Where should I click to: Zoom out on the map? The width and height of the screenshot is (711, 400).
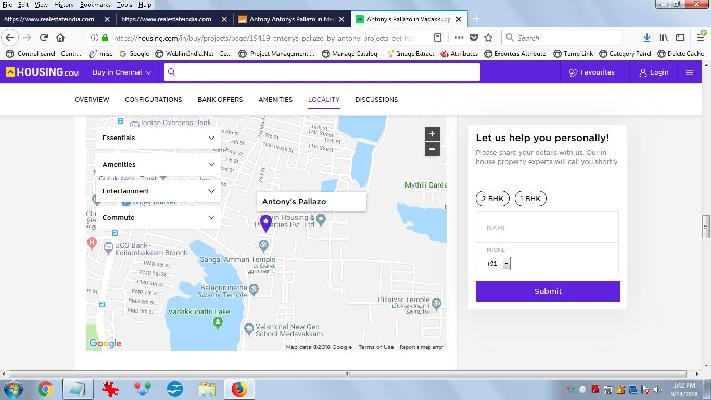[432, 149]
